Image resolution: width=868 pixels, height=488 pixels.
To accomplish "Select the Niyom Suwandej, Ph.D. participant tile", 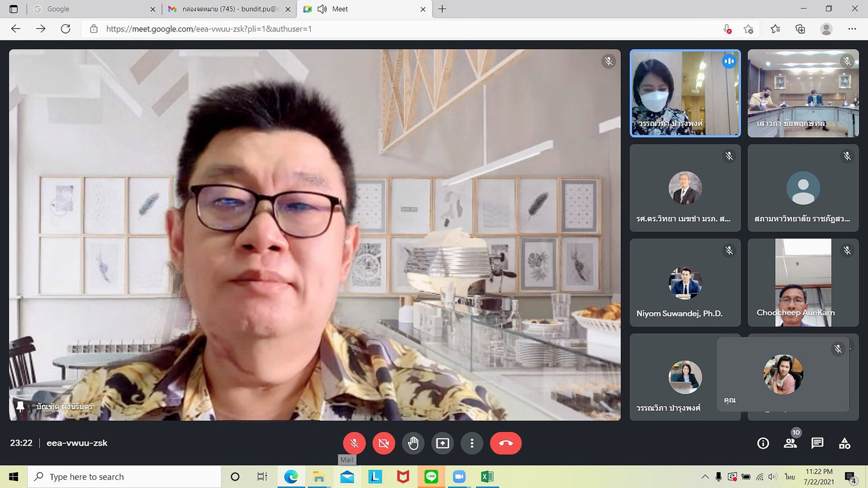I will [685, 283].
